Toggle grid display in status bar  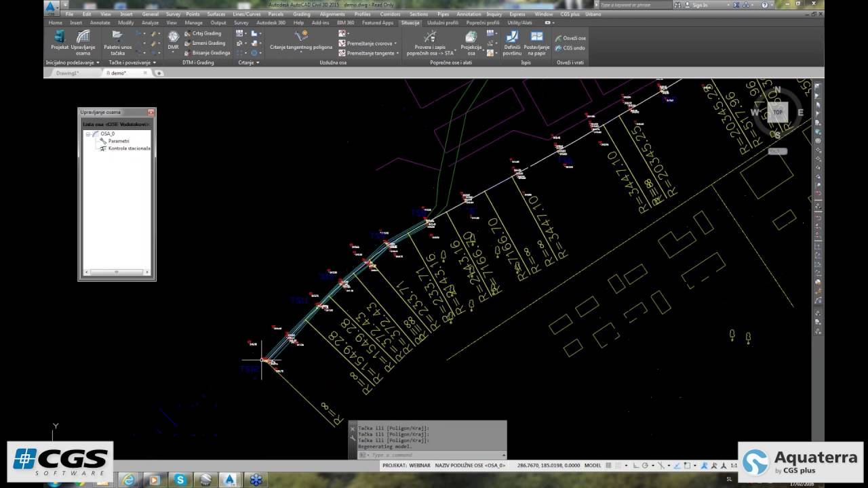tap(608, 466)
